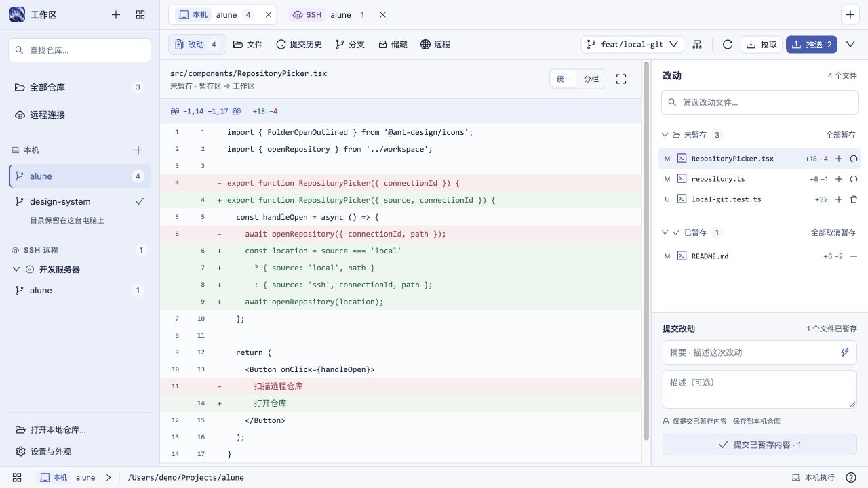Click the plus icon beside 工作区

point(116,14)
